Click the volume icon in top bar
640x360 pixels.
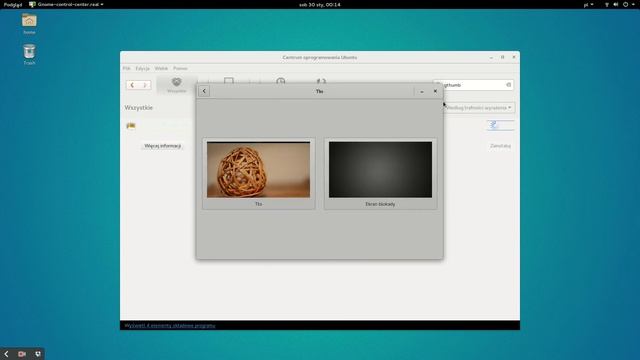(x=616, y=4)
